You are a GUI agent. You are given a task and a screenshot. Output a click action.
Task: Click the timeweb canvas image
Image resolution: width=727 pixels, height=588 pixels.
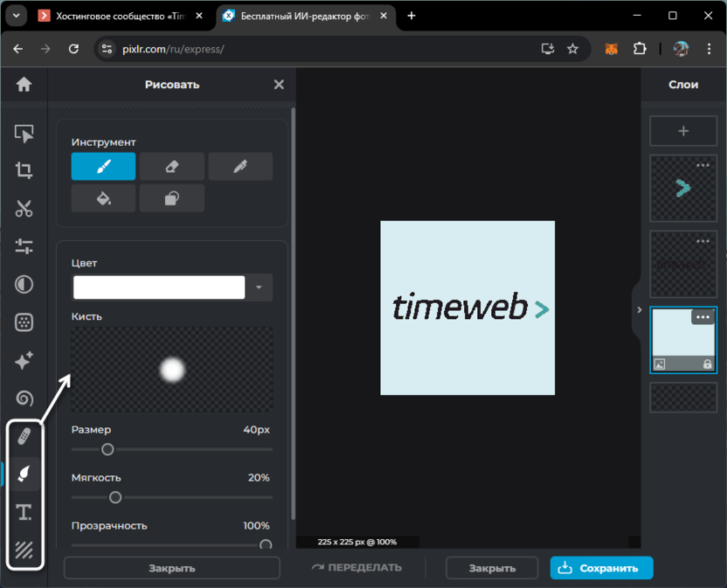[x=467, y=308]
